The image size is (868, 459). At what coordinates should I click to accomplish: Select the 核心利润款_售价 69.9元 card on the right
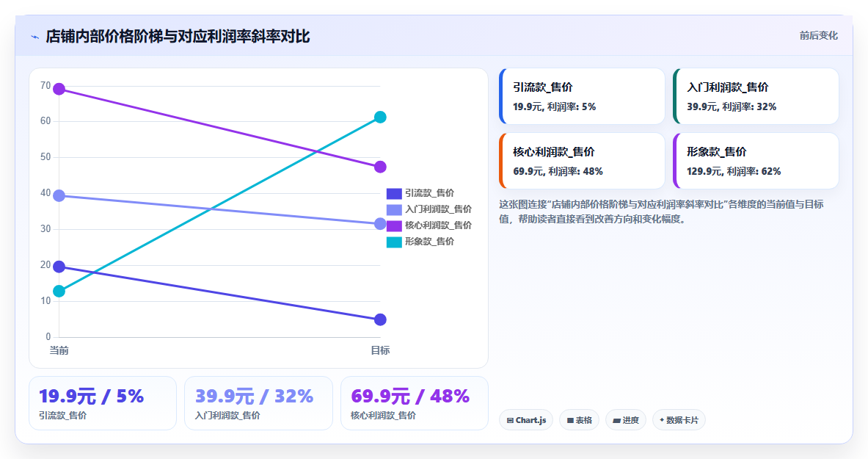(x=582, y=161)
